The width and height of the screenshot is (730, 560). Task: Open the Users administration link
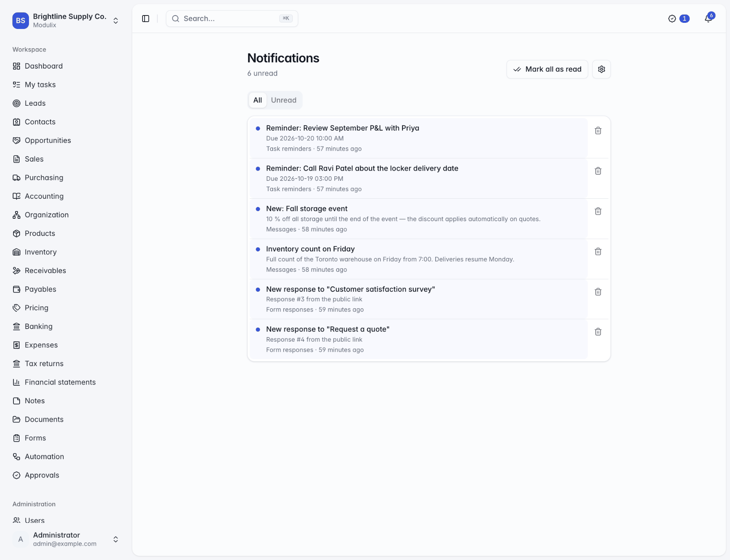point(65,520)
